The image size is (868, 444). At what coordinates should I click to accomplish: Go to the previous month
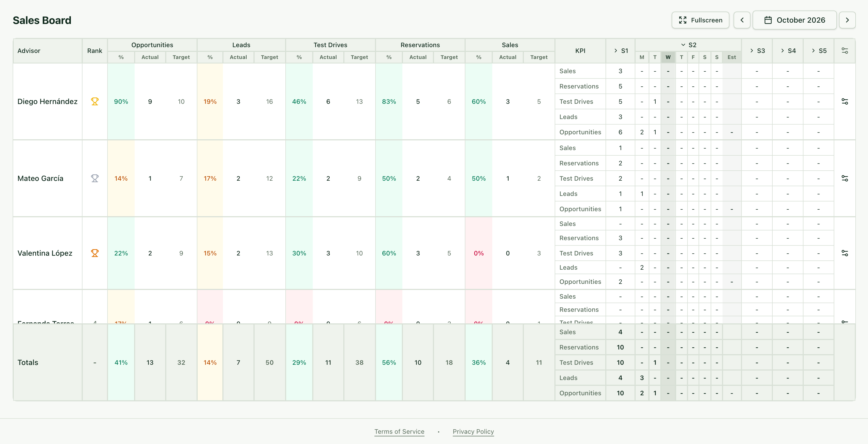(742, 20)
